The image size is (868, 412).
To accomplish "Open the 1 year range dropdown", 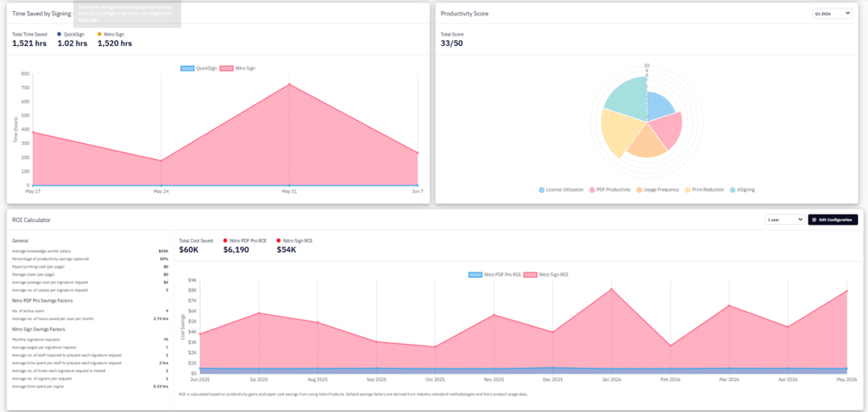I will [785, 220].
